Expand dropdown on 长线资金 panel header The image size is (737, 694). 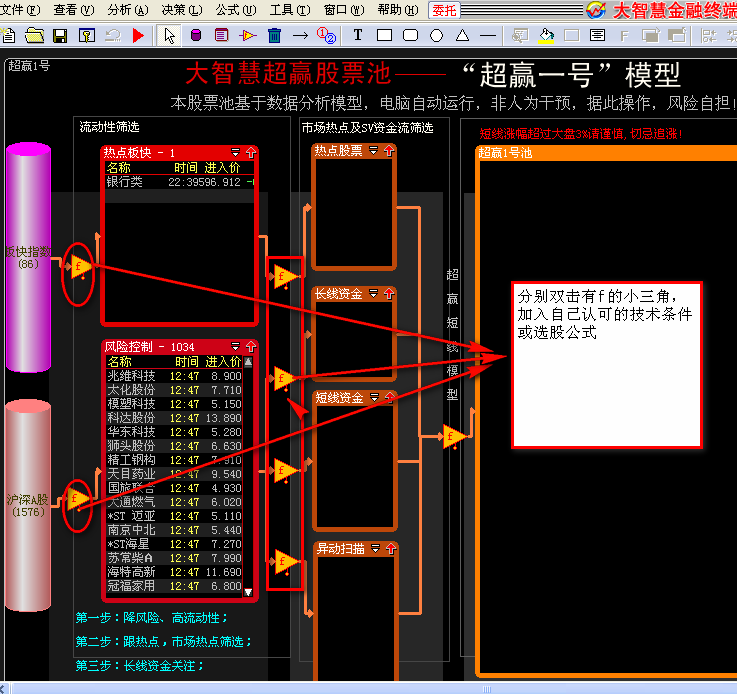point(374,294)
